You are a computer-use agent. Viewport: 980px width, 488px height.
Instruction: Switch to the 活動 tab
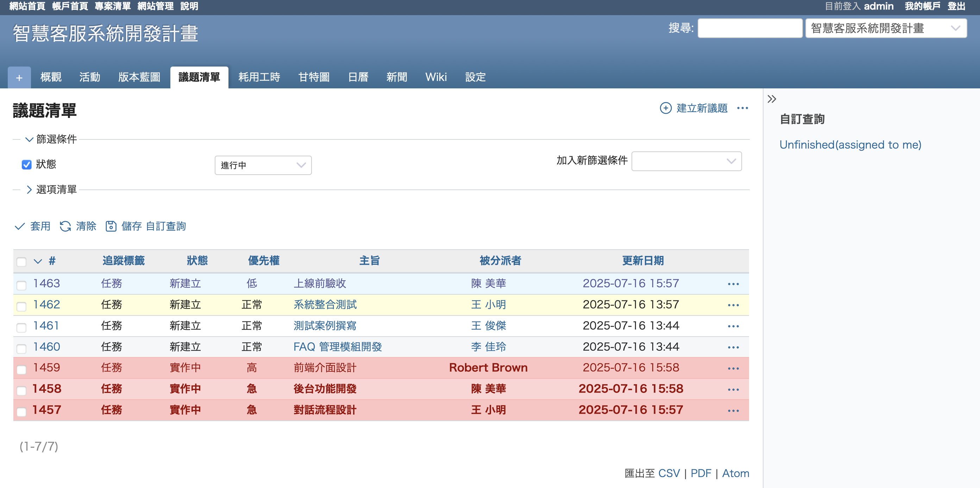pyautogui.click(x=90, y=78)
